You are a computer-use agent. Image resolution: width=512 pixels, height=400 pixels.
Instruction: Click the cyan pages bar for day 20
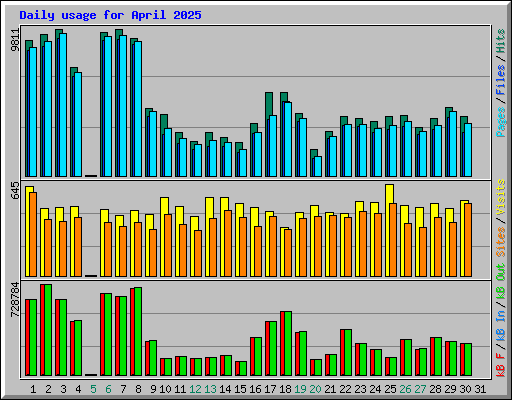coord(318,167)
